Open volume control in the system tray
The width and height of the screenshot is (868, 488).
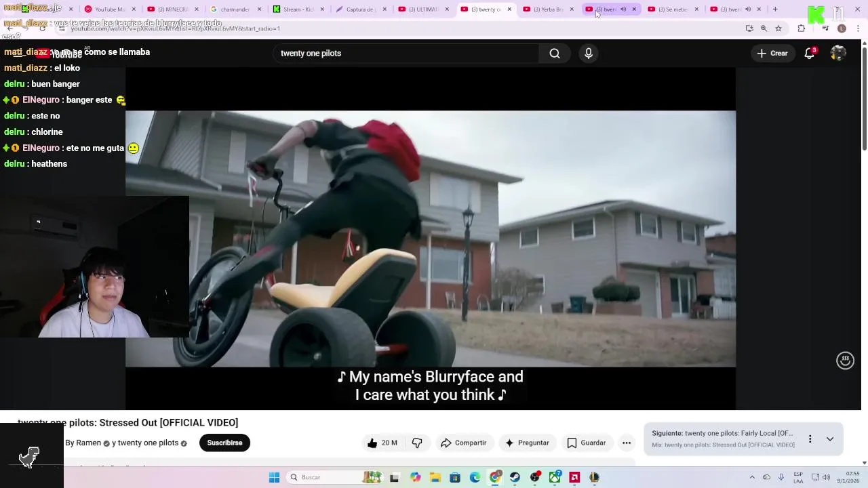point(826,477)
